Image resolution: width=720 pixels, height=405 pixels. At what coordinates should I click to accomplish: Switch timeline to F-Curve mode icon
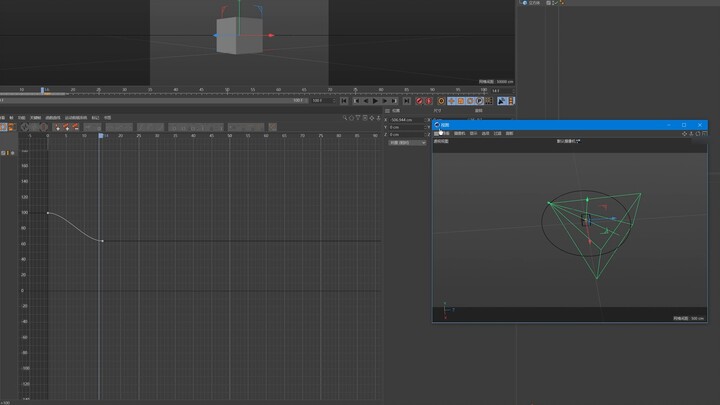[13, 127]
